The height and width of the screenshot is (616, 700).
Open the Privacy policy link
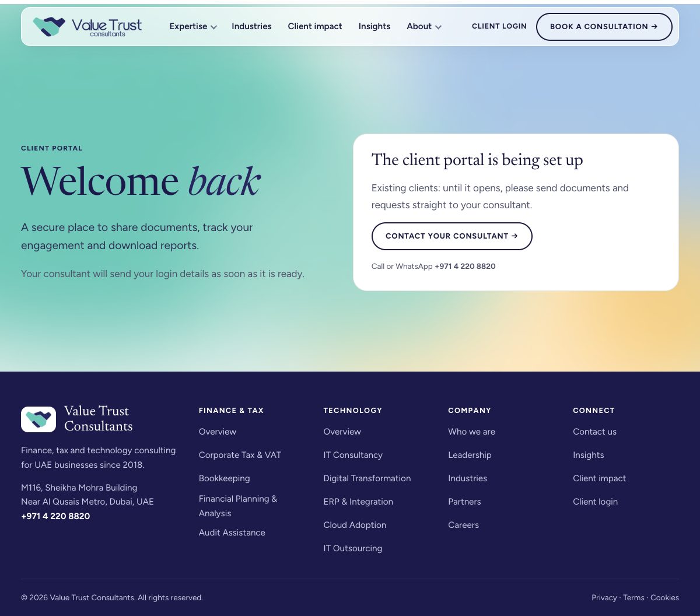tap(604, 598)
